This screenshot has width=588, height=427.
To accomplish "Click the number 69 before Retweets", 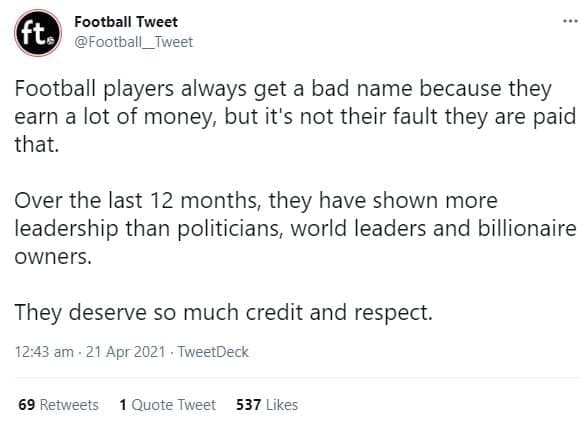I will coord(27,405).
